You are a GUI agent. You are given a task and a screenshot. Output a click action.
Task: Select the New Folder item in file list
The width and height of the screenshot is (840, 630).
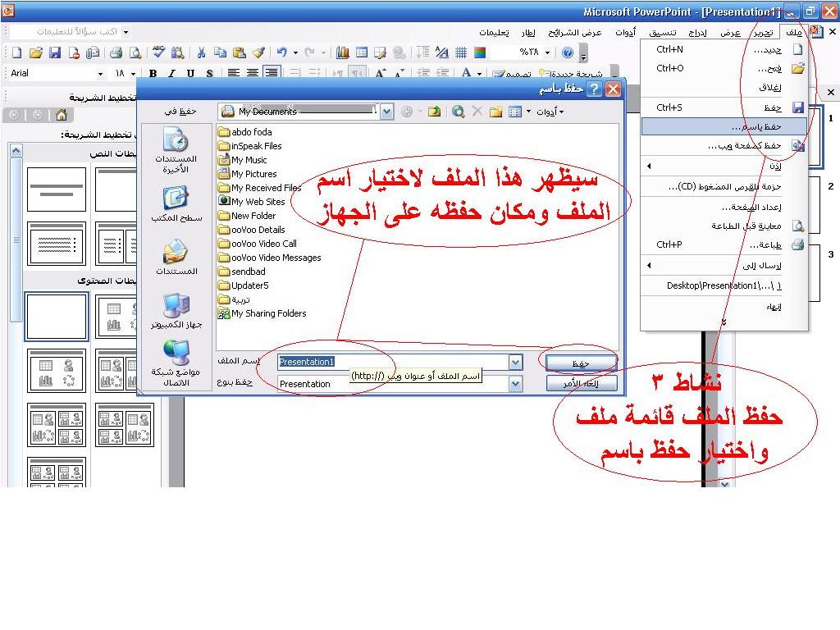tap(247, 216)
